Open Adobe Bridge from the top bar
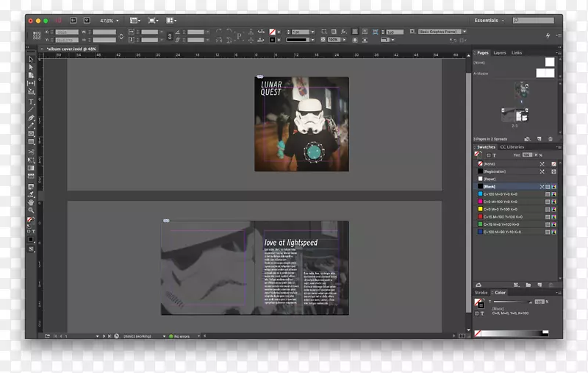 (73, 21)
